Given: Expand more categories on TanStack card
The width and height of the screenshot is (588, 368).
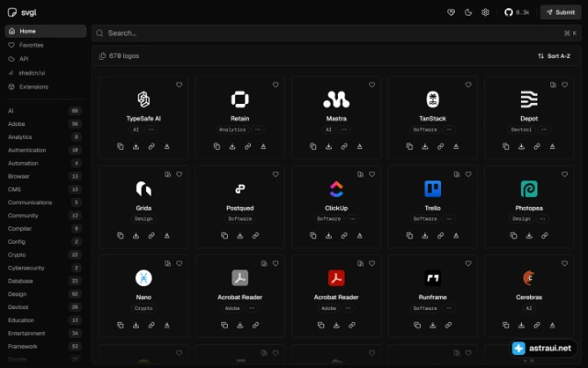Looking at the screenshot, I should 449,130.
